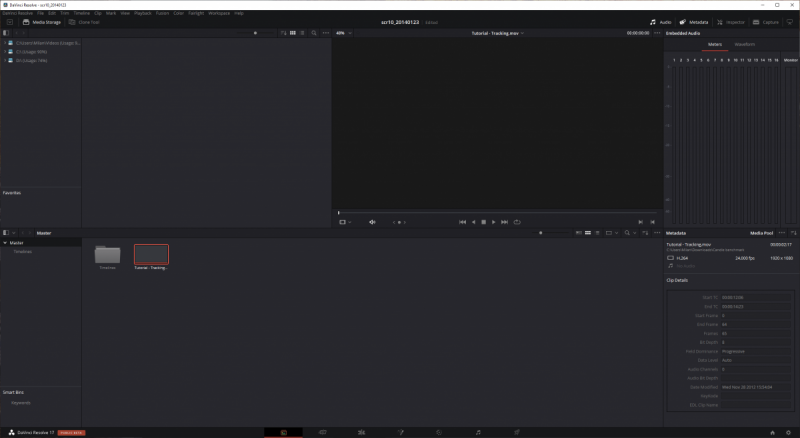Toggle media pool bin list sidebar

coord(6,233)
